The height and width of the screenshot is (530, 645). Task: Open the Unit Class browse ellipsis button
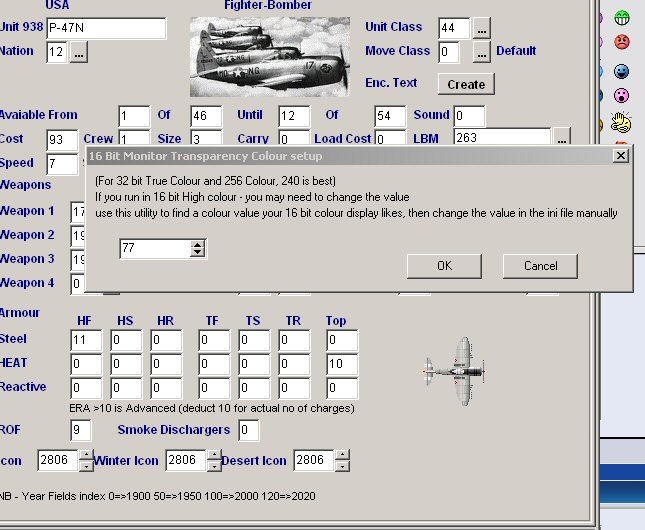[482, 27]
